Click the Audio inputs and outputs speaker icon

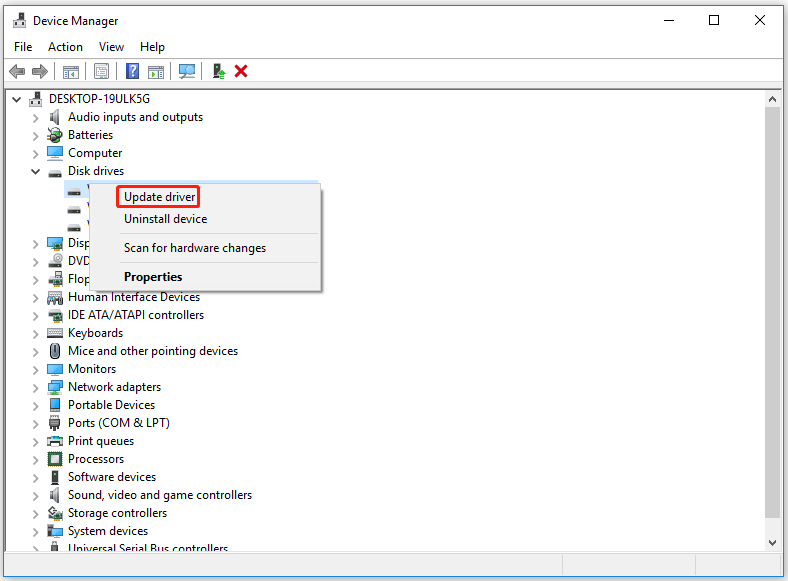pyautogui.click(x=54, y=117)
